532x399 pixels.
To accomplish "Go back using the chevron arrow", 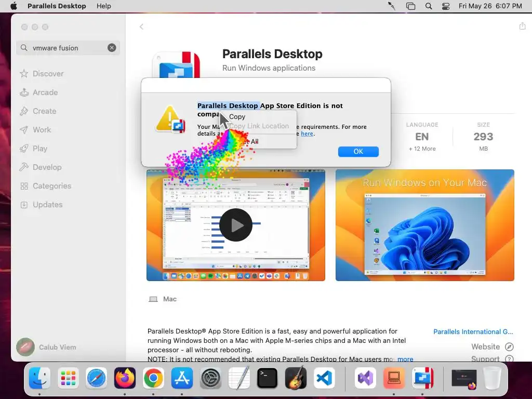I will coord(141,26).
